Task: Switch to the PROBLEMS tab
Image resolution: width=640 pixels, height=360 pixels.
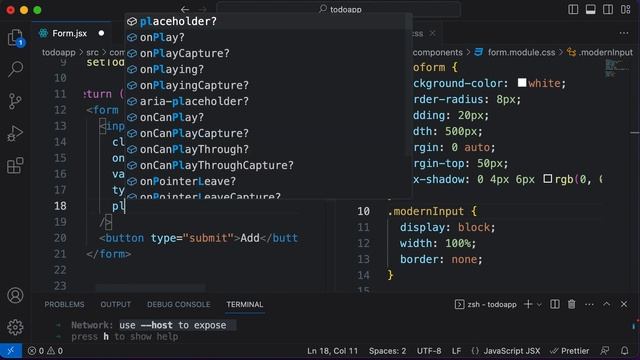Action: click(64, 304)
